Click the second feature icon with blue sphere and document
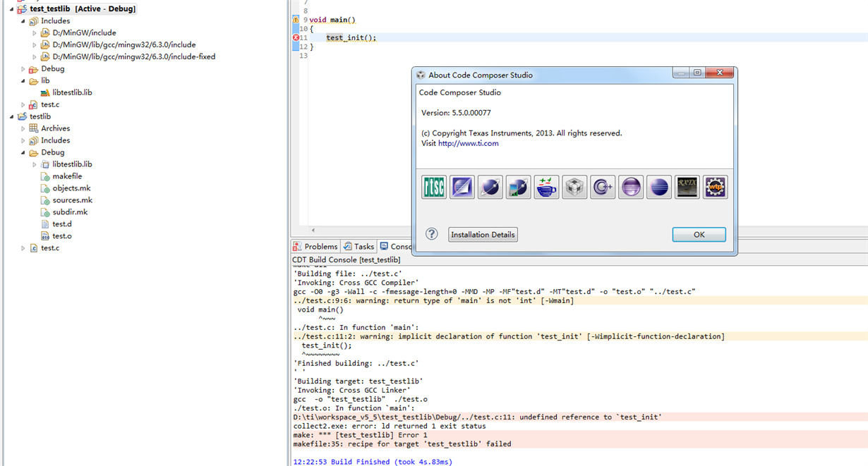This screenshot has width=868, height=466. (x=462, y=187)
